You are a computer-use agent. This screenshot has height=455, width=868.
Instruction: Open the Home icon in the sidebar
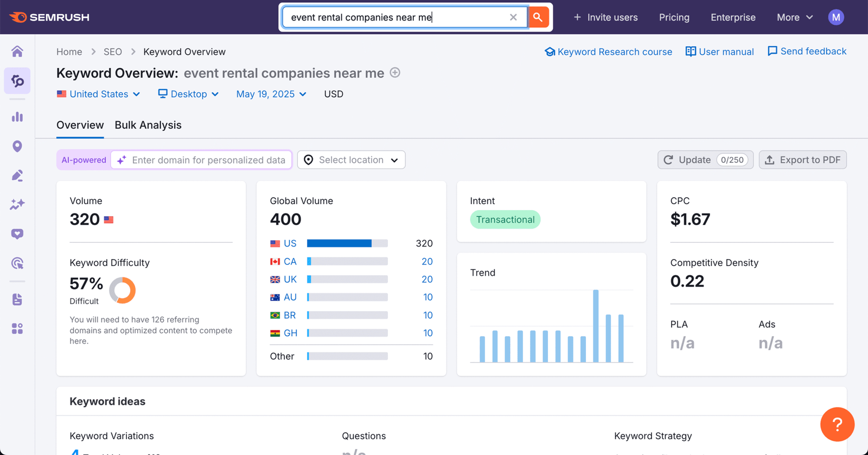(17, 52)
